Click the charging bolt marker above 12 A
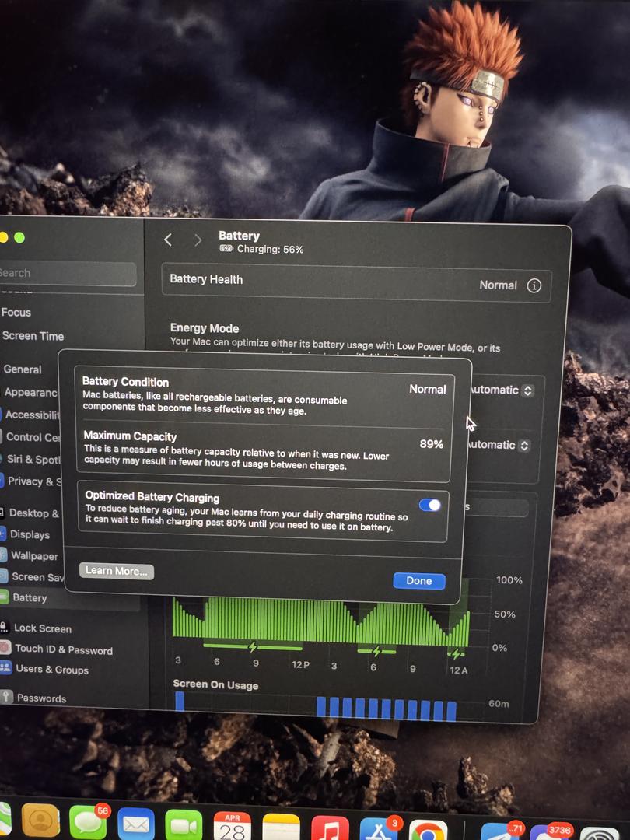This screenshot has width=630, height=840. click(x=455, y=653)
